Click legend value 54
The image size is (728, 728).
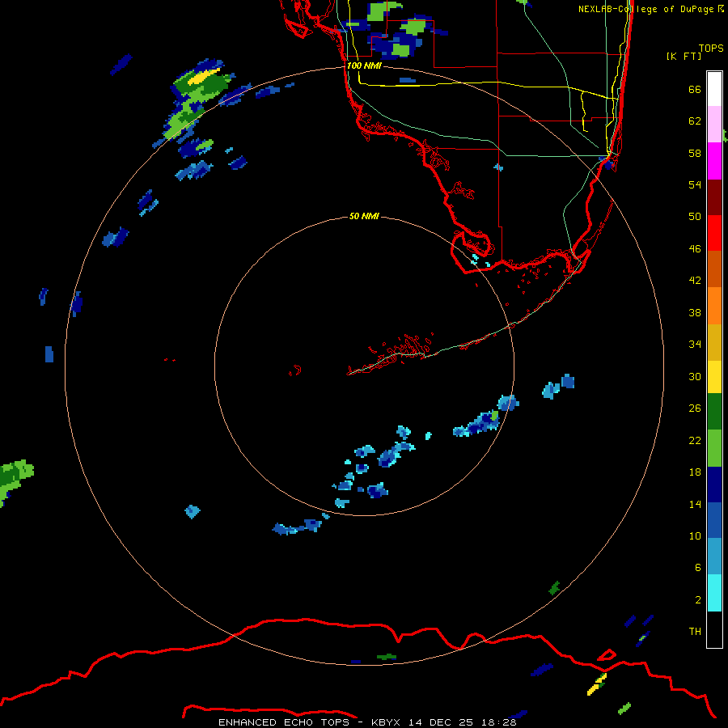(695, 184)
